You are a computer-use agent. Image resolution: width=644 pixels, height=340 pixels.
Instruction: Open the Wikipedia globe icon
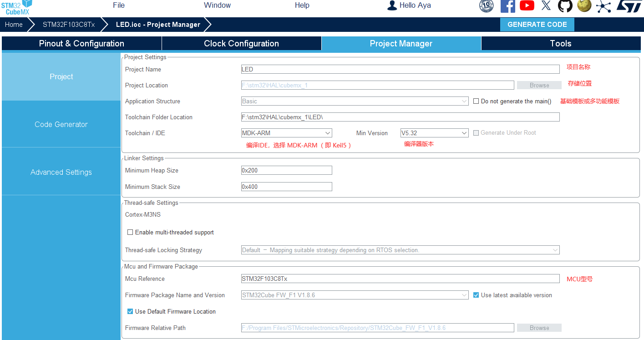point(584,6)
